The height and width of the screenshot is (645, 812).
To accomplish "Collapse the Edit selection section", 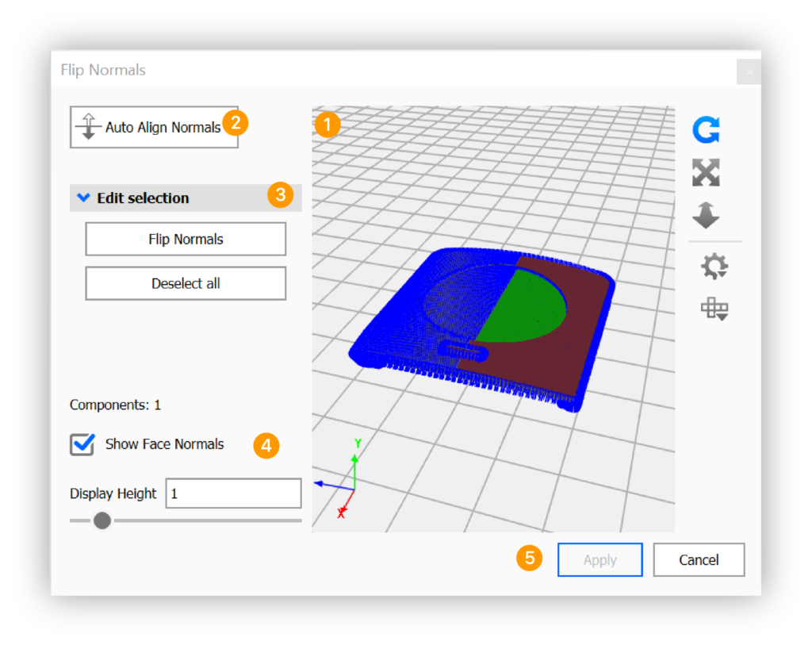I will [x=83, y=198].
